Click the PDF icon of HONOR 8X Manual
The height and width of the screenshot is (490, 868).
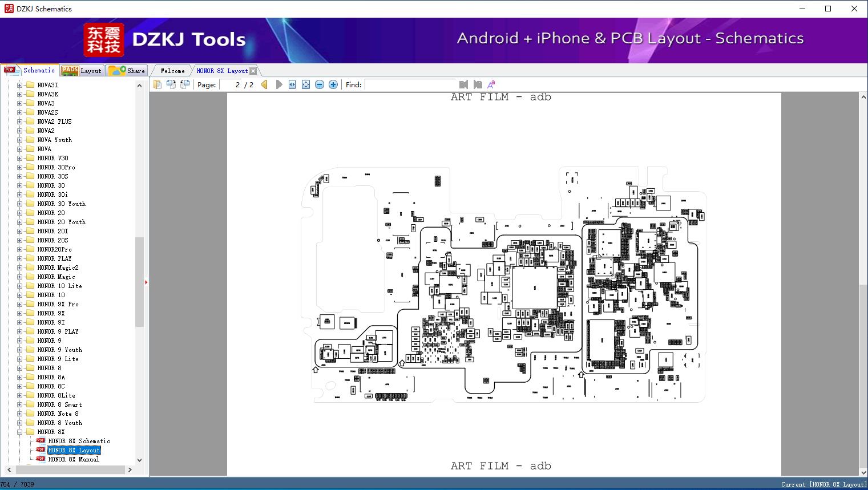click(x=41, y=459)
